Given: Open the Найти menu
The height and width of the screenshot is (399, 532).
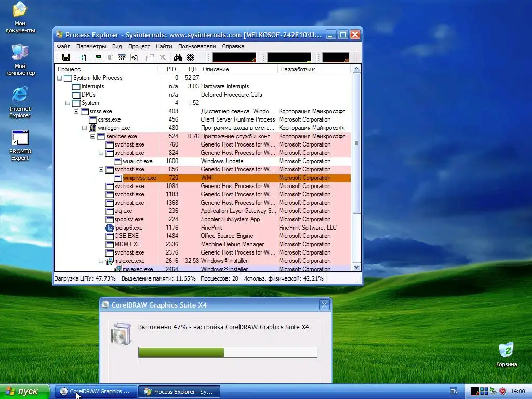Looking at the screenshot, I should point(164,46).
